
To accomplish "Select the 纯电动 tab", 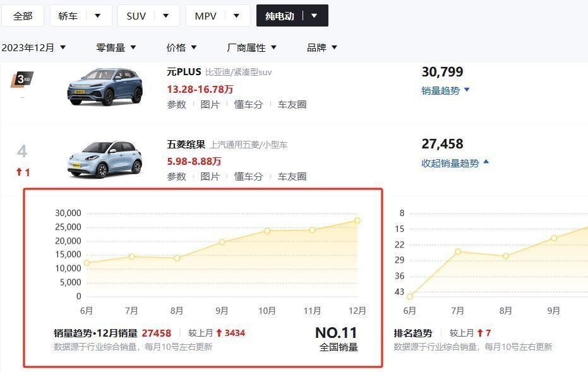I will pyautogui.click(x=292, y=16).
